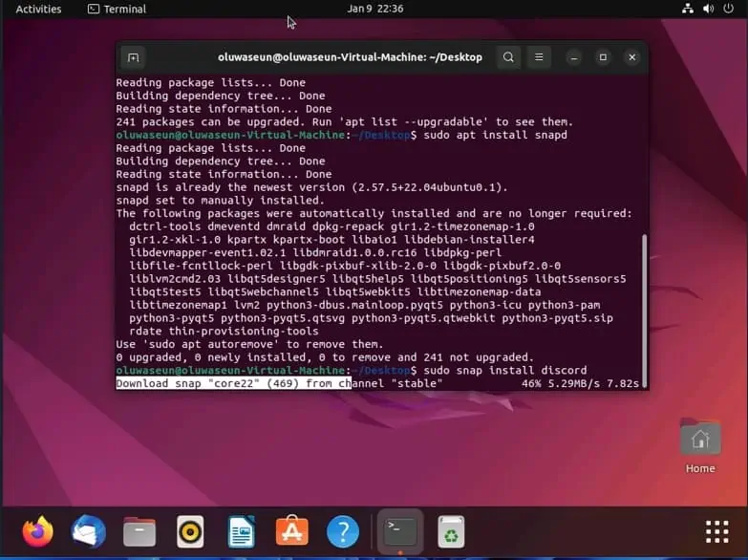Click the 'snapd is already the newest version' line

[x=312, y=187]
